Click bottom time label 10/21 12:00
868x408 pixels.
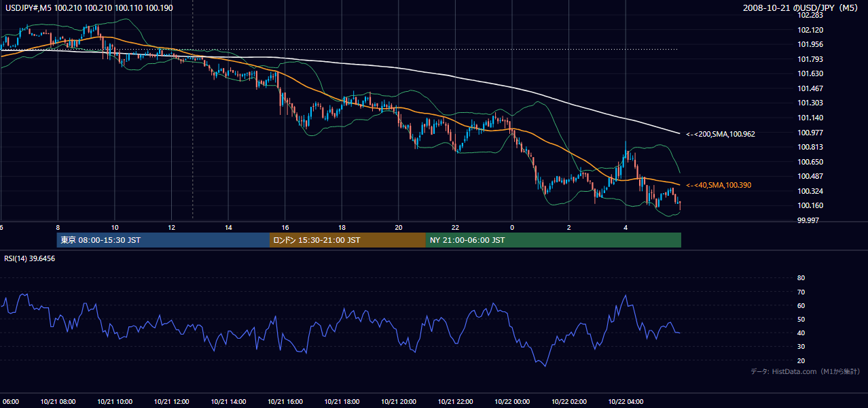pos(171,401)
